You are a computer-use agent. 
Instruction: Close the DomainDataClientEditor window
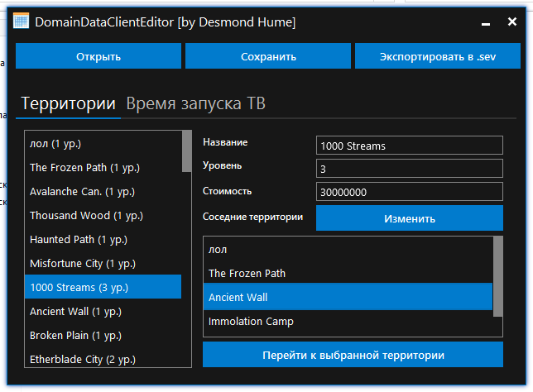[x=512, y=22]
